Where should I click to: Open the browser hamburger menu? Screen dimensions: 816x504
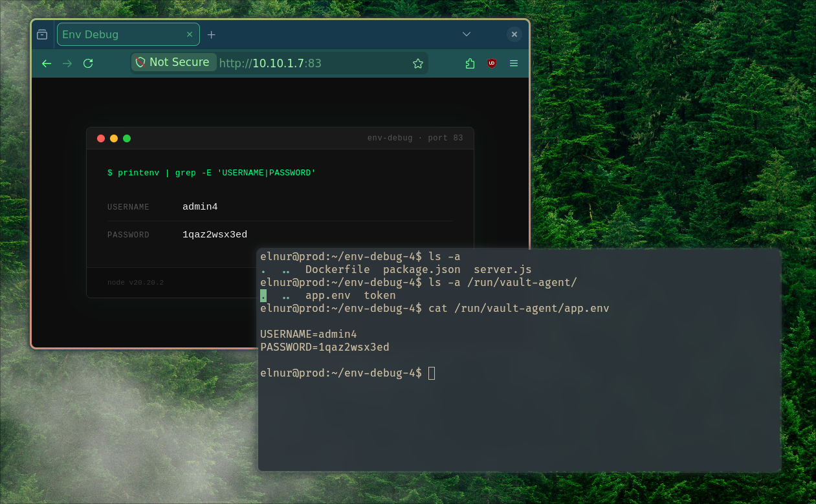(514, 63)
